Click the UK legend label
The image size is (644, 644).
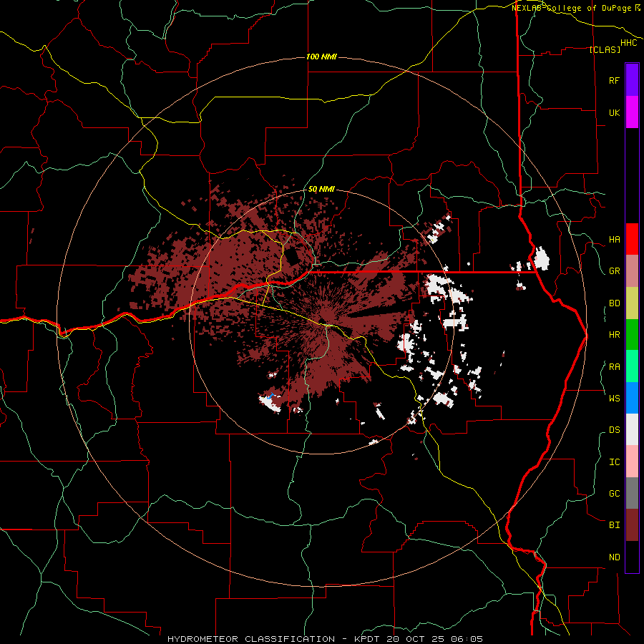(614, 112)
